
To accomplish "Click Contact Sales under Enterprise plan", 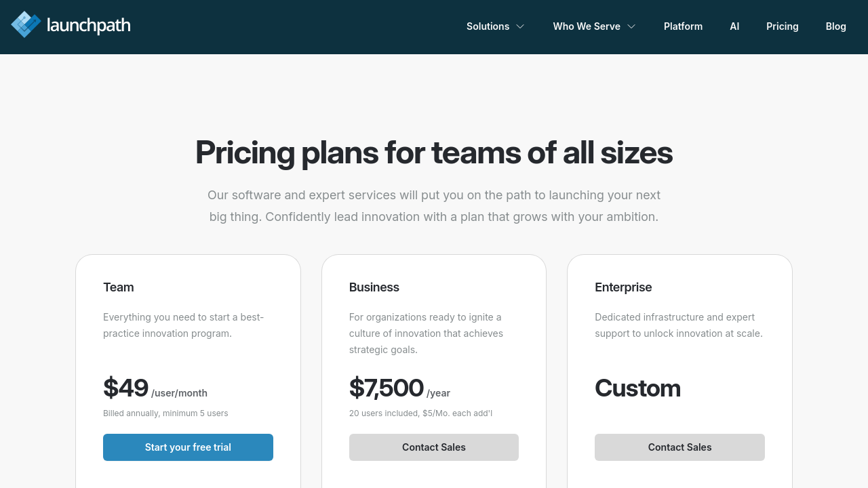I will coord(679,447).
